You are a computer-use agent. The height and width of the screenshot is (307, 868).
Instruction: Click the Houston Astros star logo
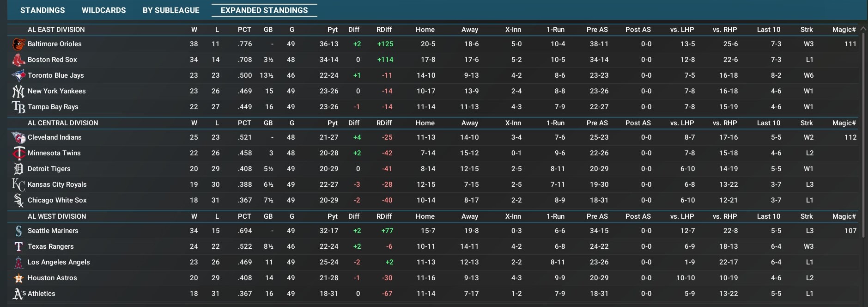point(18,278)
